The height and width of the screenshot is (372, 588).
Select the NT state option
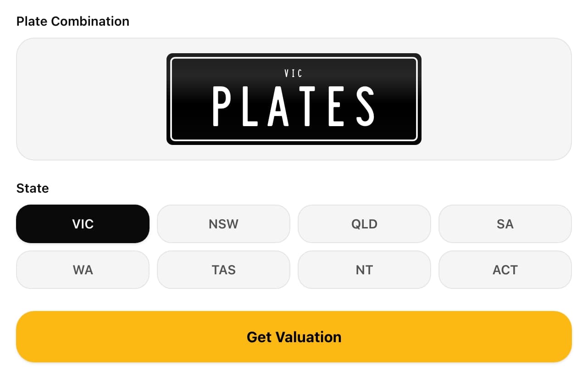[x=364, y=270]
